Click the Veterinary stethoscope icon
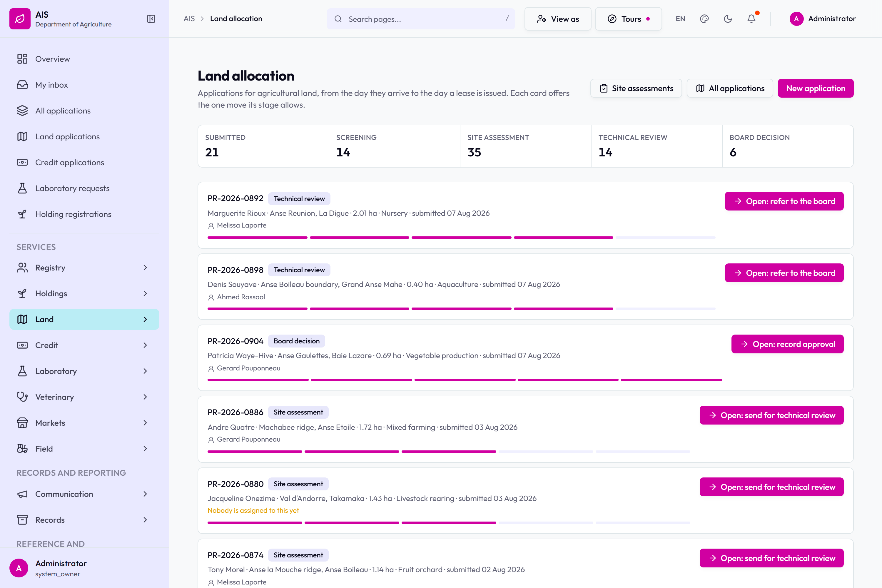Image resolution: width=882 pixels, height=588 pixels. click(x=22, y=397)
